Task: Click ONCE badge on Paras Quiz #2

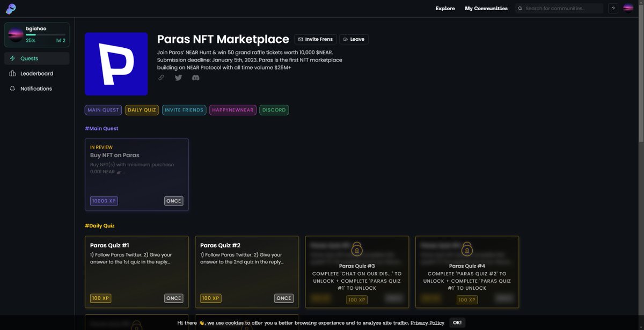Action: click(284, 298)
